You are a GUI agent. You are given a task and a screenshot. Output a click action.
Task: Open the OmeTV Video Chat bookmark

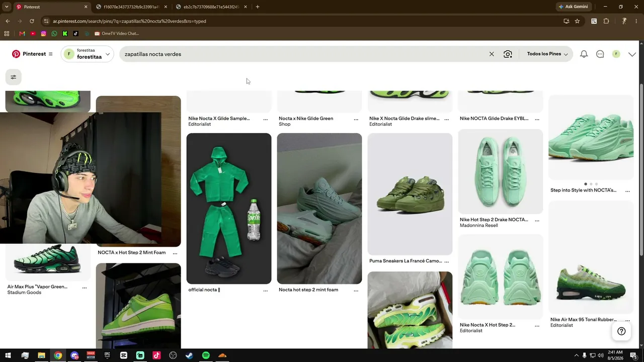(116, 34)
